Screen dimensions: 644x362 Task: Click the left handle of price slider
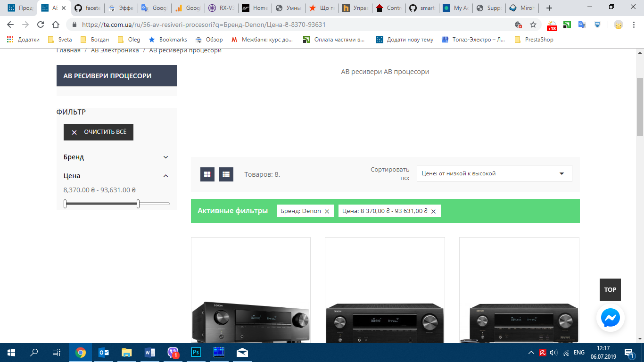pyautogui.click(x=65, y=204)
